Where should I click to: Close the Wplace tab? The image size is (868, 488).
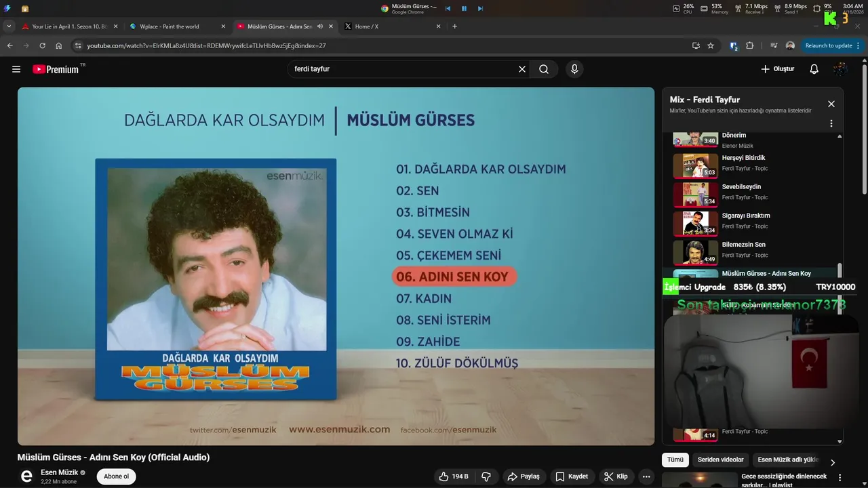click(223, 26)
